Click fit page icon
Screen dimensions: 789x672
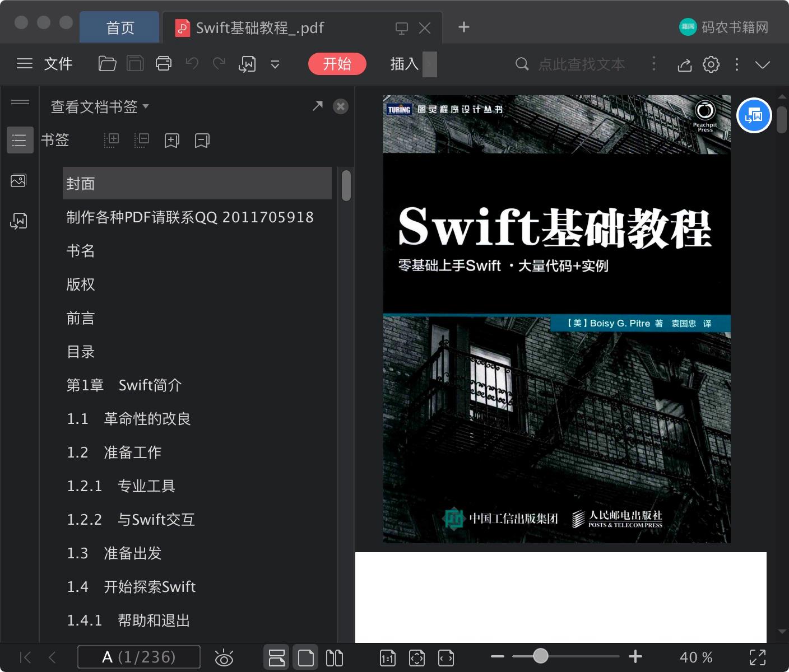click(x=417, y=658)
